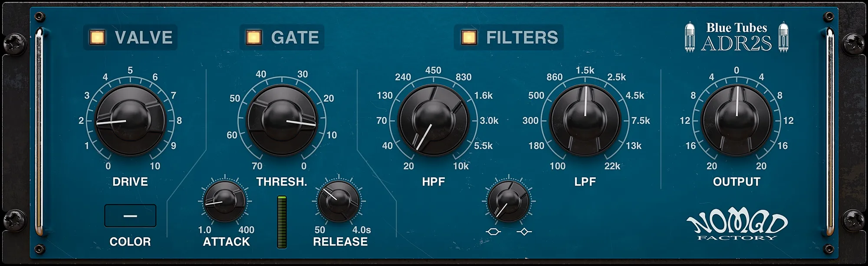Viewport: 868px width, 266px height.
Task: Click the LPF label text
Action: tap(585, 182)
